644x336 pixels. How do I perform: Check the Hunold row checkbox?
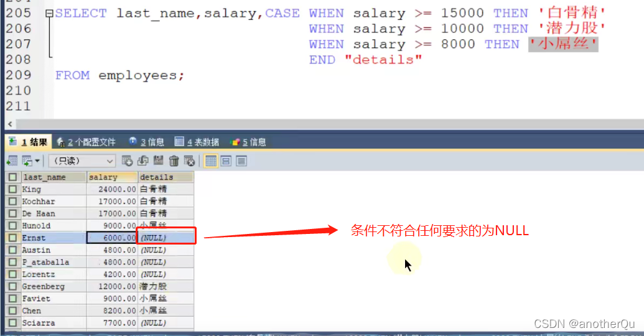pos(12,225)
